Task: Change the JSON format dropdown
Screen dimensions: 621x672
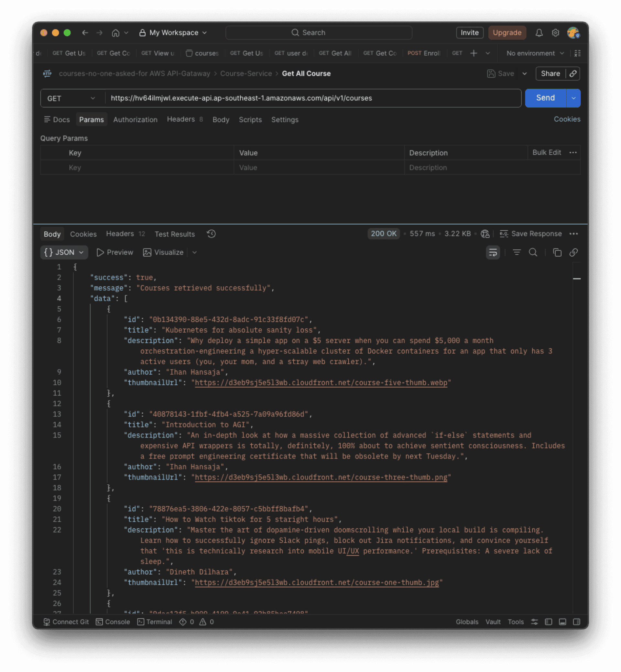Action: point(64,252)
